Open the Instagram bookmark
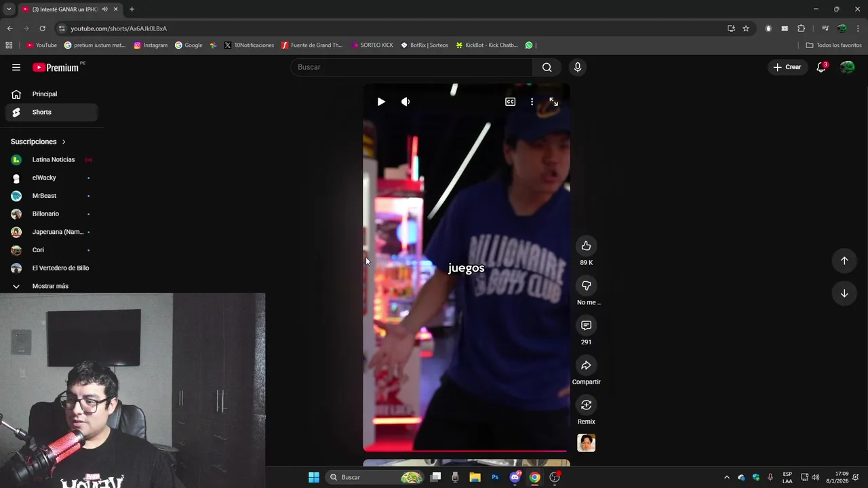The width and height of the screenshot is (868, 488). click(x=151, y=45)
